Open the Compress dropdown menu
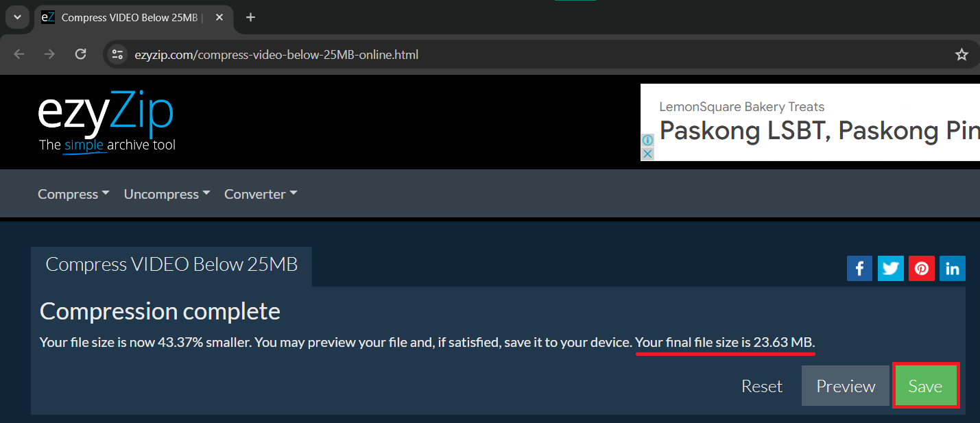The image size is (980, 423). tap(73, 194)
